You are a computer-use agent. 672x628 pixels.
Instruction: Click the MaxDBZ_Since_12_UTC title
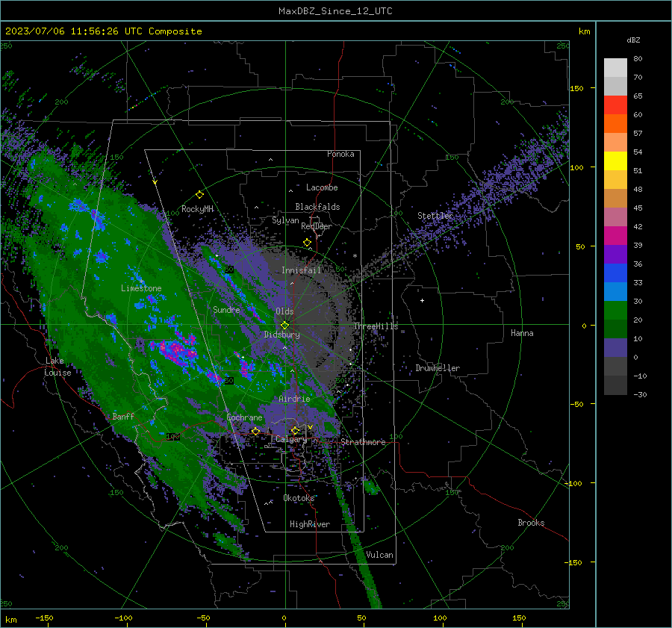tap(335, 11)
